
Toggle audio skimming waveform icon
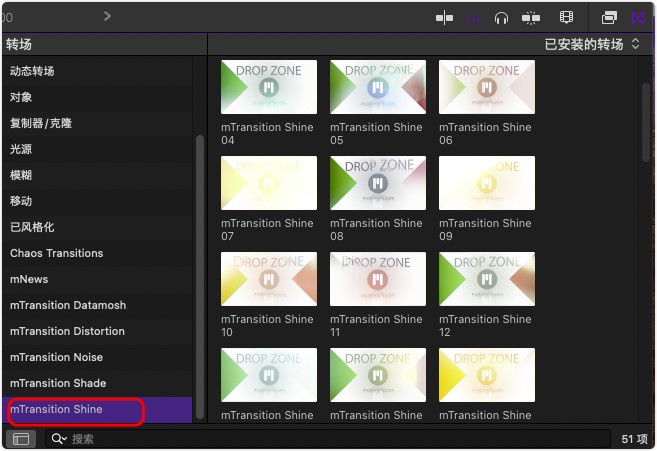(473, 18)
